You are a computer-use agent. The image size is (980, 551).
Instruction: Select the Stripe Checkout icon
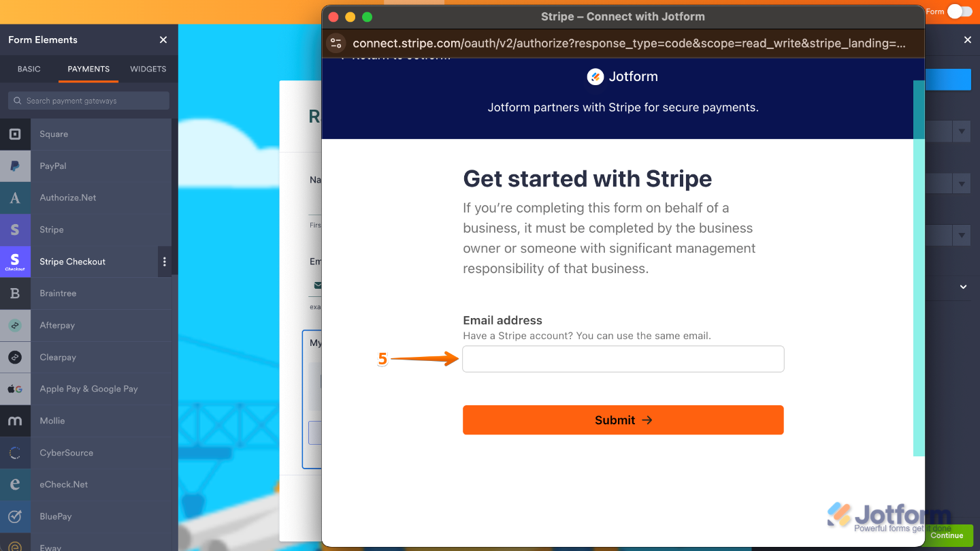[x=15, y=262]
